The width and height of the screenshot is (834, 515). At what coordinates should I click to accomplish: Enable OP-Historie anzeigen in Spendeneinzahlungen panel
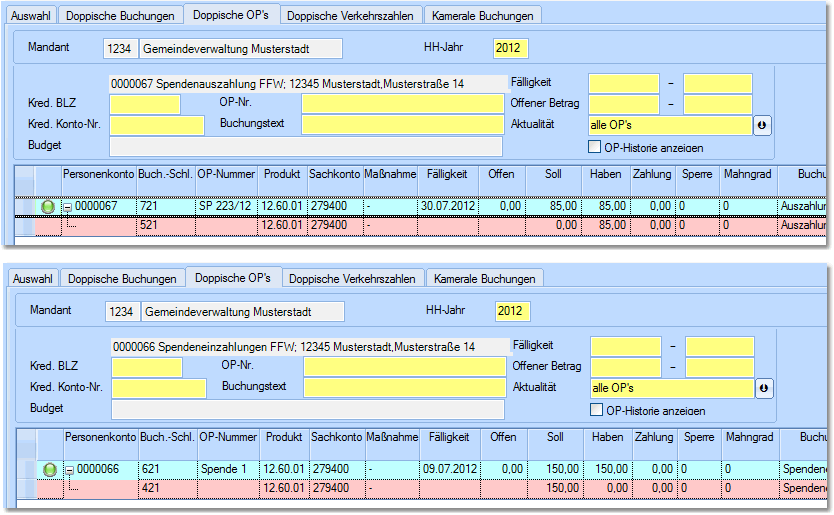coord(597,410)
